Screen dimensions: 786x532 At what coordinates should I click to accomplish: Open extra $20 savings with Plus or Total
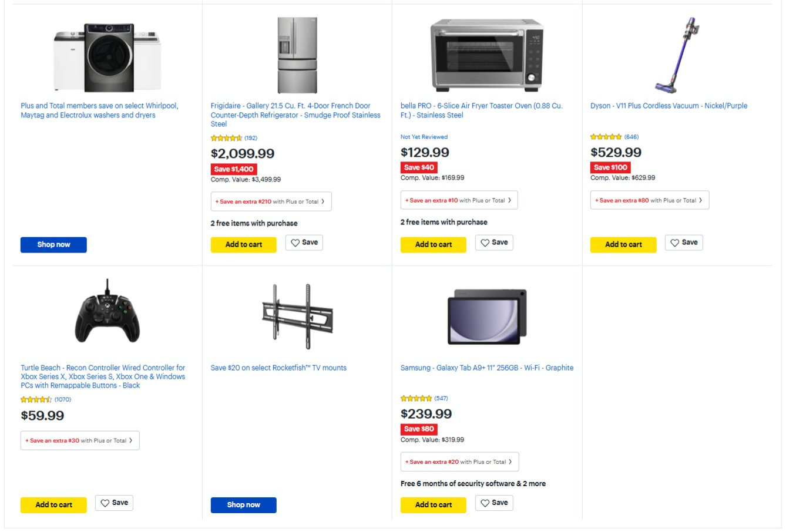[459, 462]
